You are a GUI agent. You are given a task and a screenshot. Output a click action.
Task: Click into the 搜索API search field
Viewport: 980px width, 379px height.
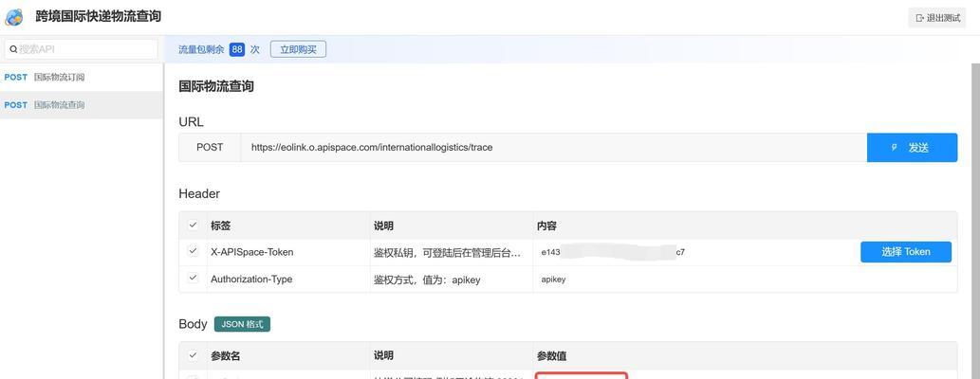coord(85,49)
